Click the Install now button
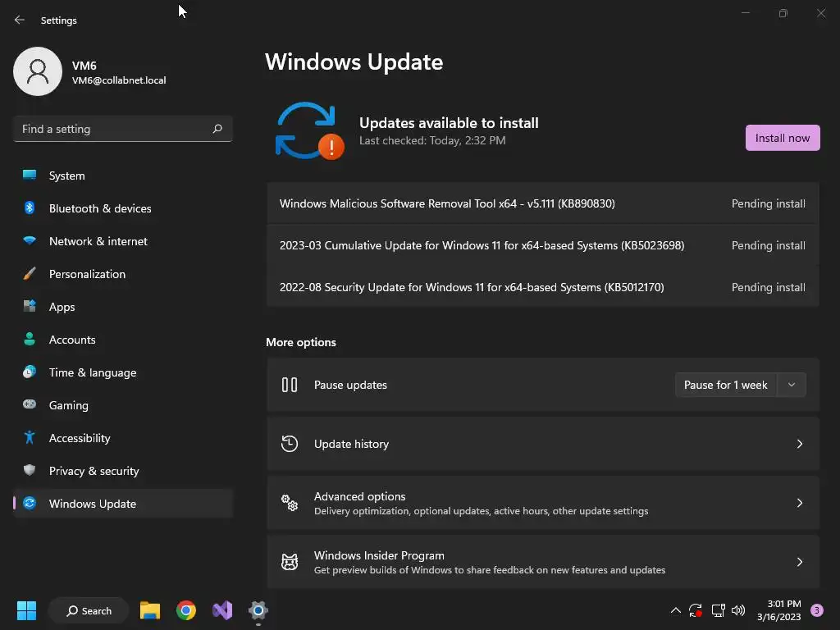This screenshot has height=630, width=840. click(x=782, y=138)
